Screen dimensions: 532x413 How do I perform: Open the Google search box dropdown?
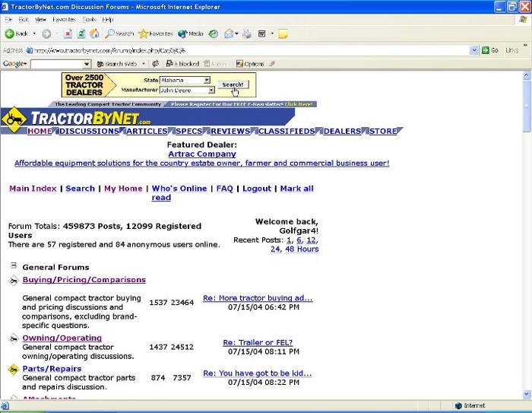tap(87, 64)
